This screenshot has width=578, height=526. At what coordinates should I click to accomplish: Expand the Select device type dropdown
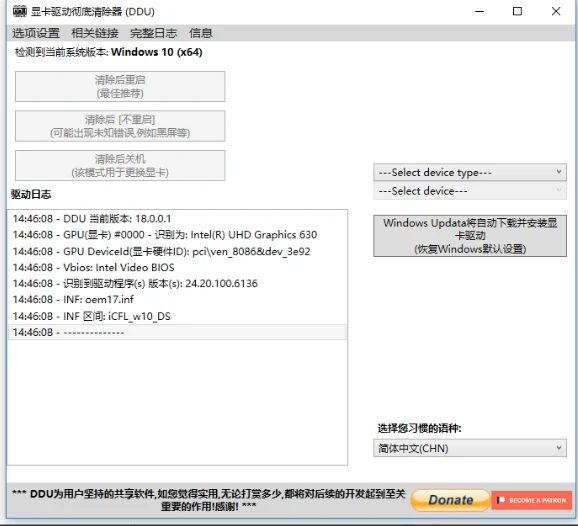coord(470,173)
